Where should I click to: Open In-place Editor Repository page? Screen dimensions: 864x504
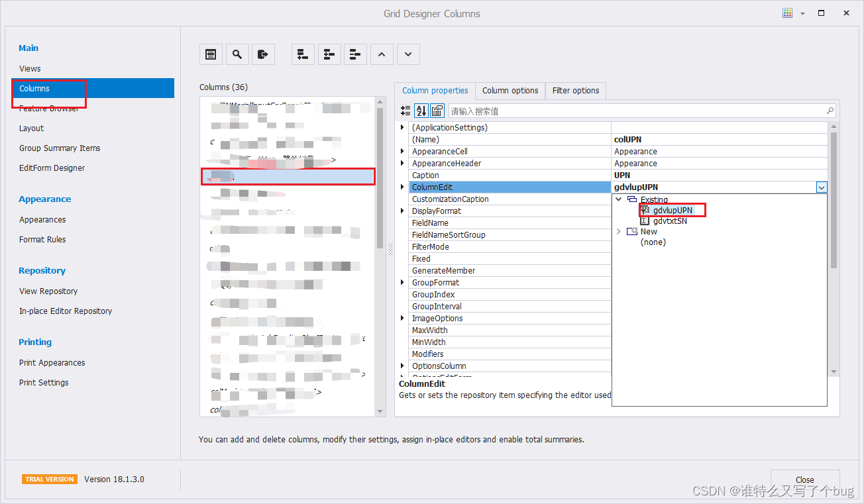coord(66,311)
